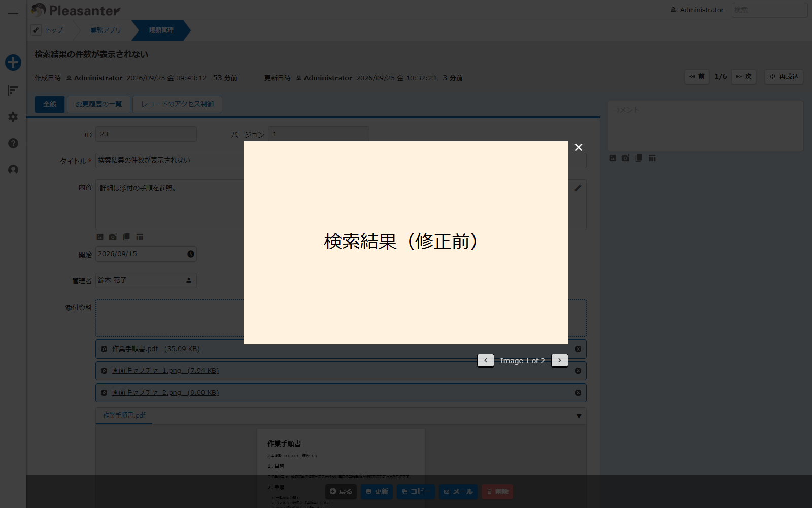Remove 画面キャプチャ_1.png attachment

click(x=578, y=371)
